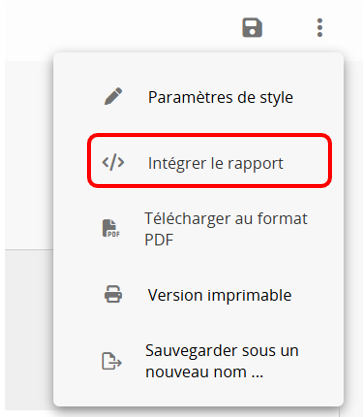Click the red-outlined Intégrer le rapport item
The image size is (364, 417).
(x=210, y=160)
